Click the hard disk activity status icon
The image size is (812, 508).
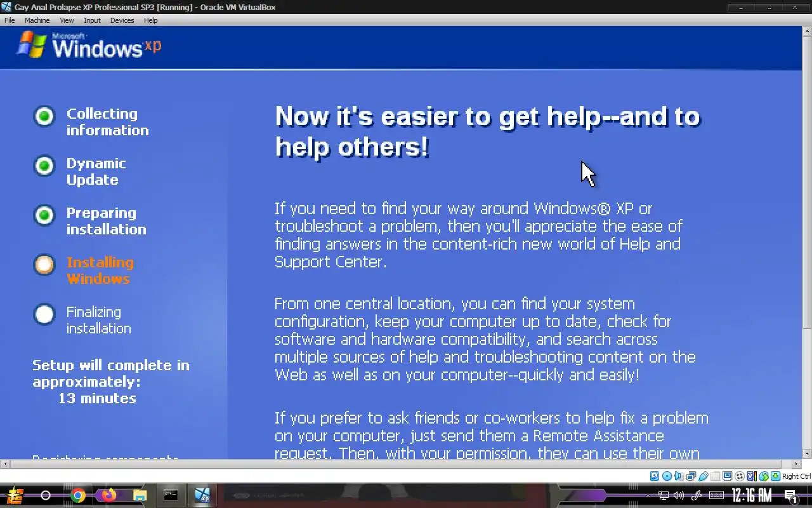point(655,476)
